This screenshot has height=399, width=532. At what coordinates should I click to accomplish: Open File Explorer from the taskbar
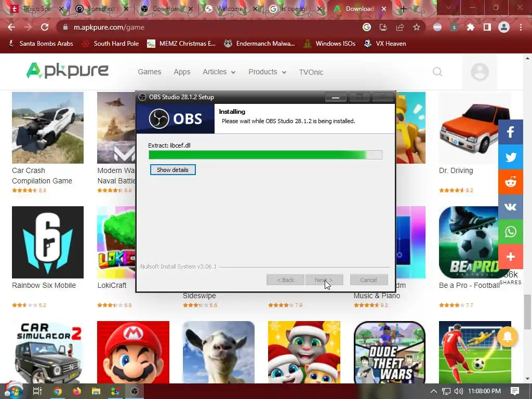point(96,391)
